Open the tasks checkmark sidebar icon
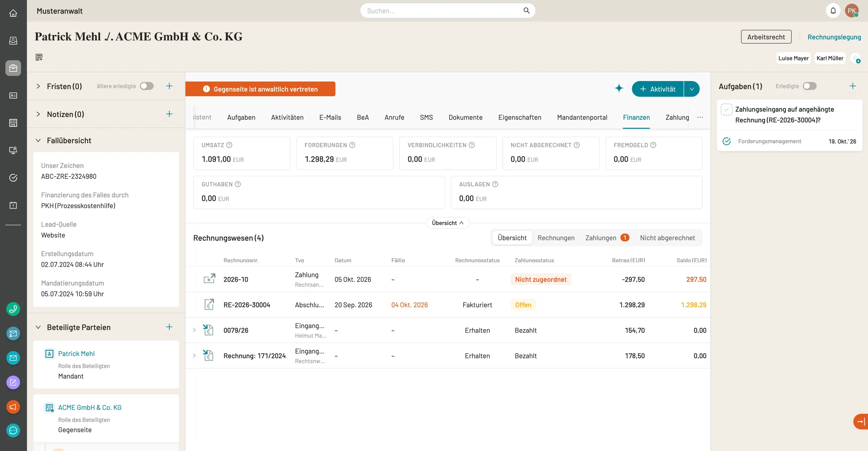This screenshot has width=868, height=451. pyautogui.click(x=13, y=178)
